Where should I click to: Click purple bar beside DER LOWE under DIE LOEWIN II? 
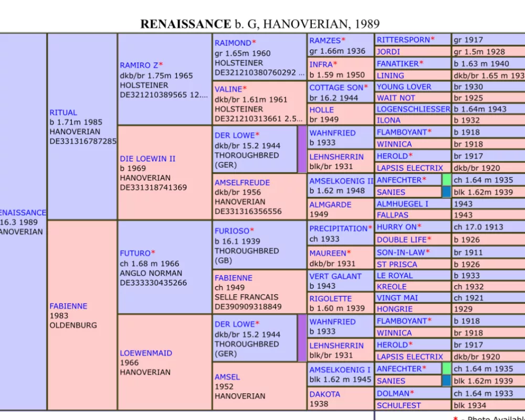click(302, 150)
